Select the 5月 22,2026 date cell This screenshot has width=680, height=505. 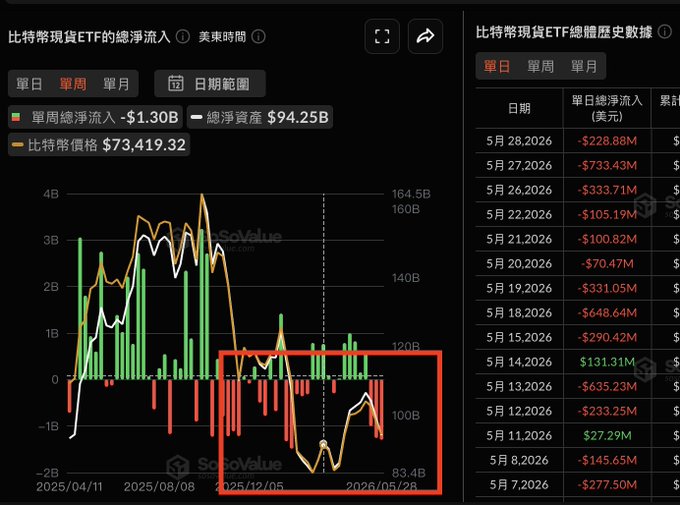click(519, 214)
